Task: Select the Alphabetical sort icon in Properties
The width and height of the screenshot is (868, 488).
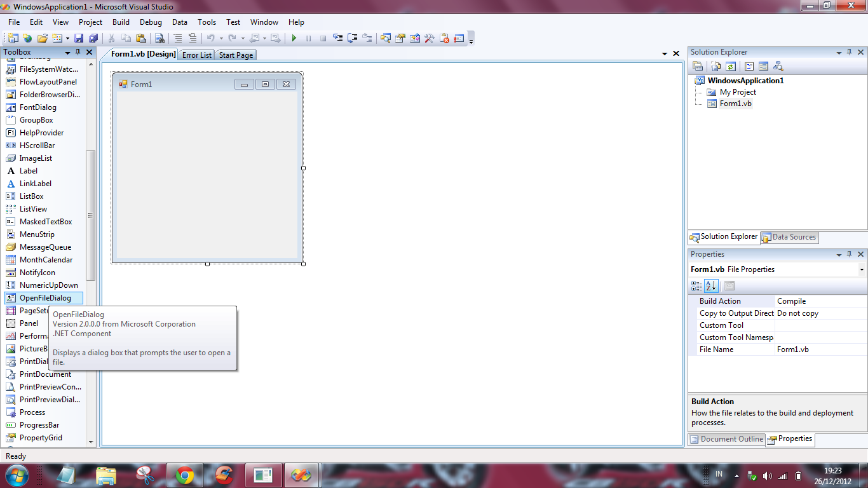Action: tap(710, 285)
